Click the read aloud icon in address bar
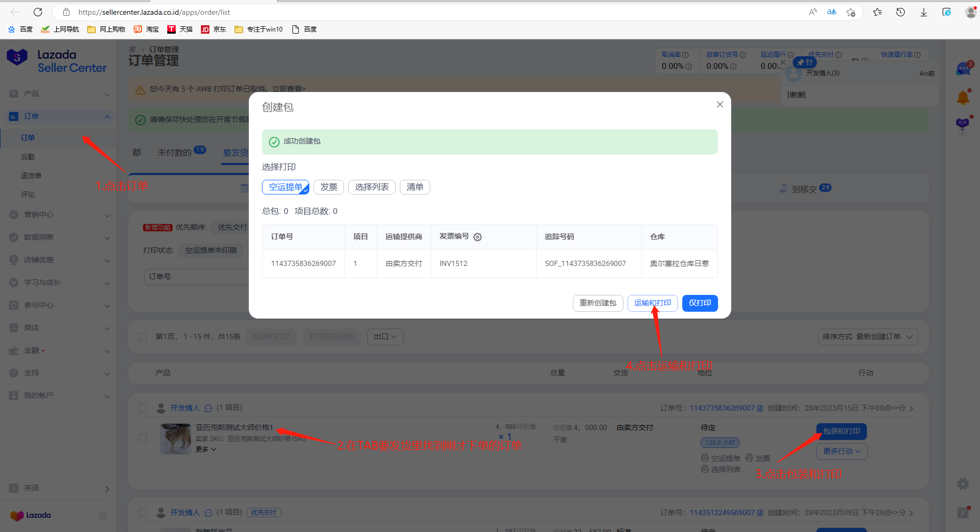 (x=813, y=12)
